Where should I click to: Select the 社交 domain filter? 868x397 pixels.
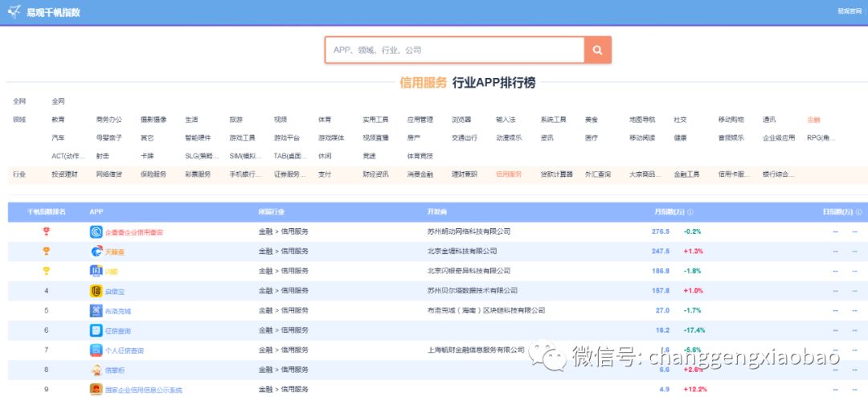(x=681, y=120)
